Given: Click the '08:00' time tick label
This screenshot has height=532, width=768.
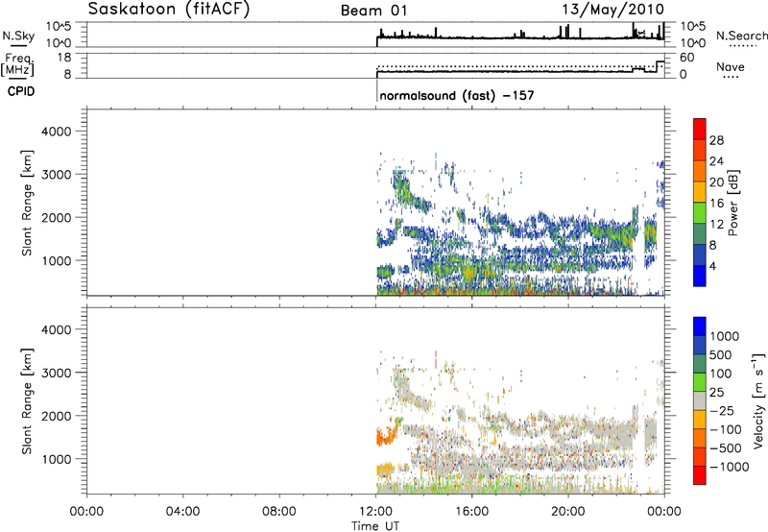Looking at the screenshot, I should 279,512.
